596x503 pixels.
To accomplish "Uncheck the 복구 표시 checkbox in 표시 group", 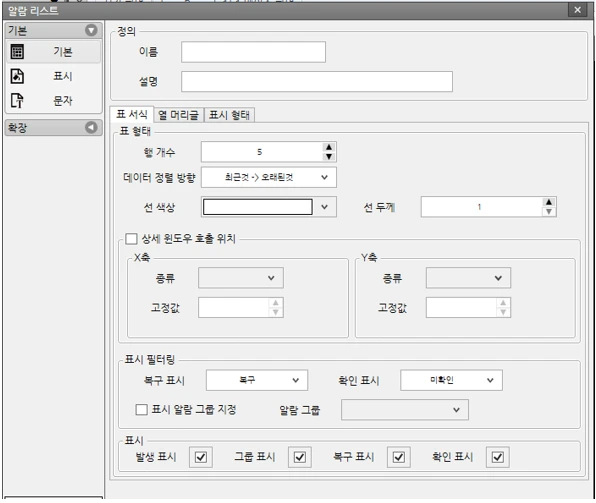I will tap(399, 457).
